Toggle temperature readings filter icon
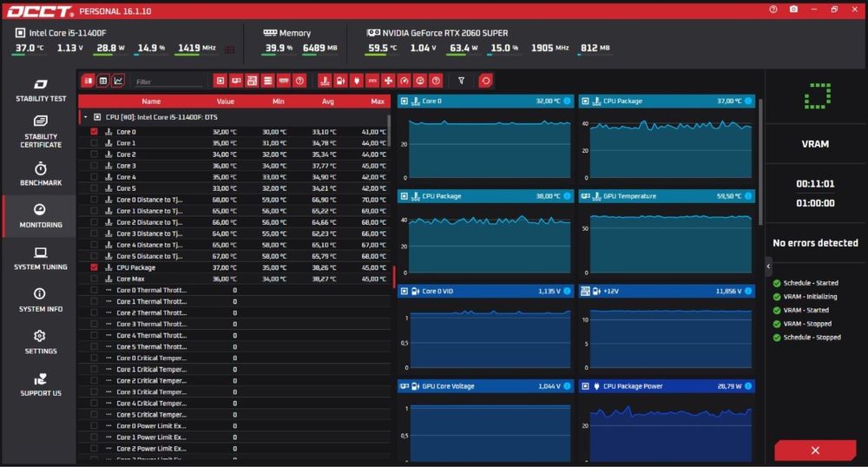 point(325,81)
